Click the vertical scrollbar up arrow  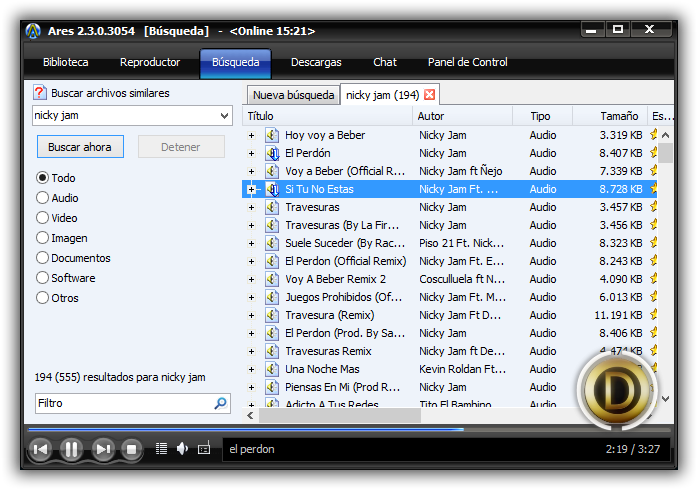(x=666, y=135)
